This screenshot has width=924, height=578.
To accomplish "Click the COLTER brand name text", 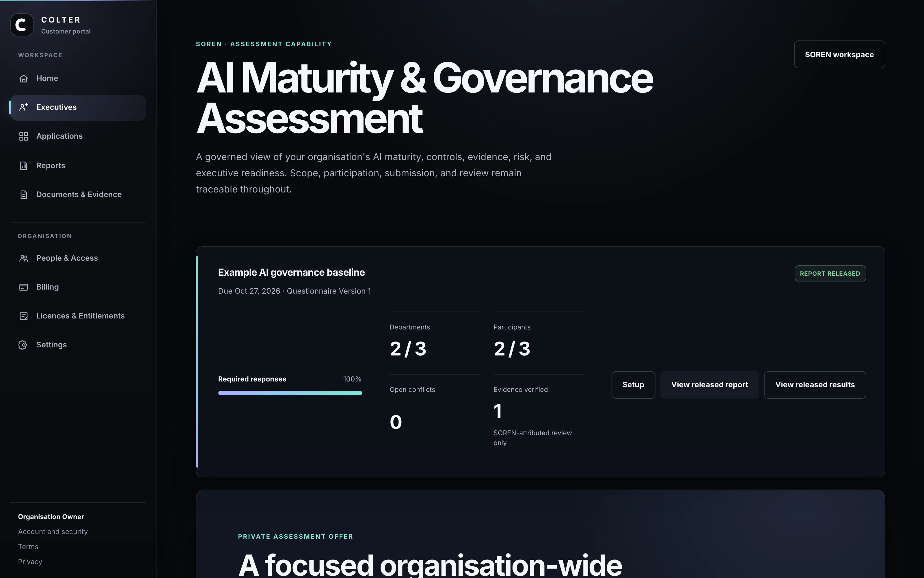I will pyautogui.click(x=61, y=19).
